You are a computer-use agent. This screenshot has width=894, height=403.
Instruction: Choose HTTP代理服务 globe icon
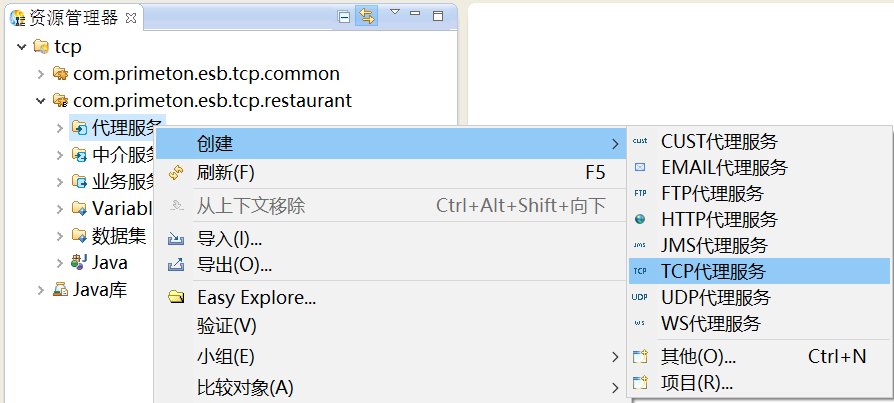pyautogui.click(x=640, y=219)
